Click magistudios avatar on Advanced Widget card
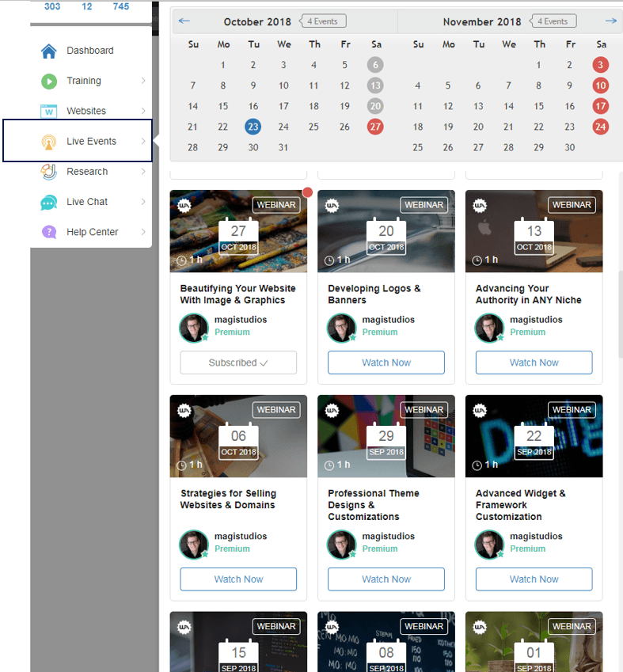 tap(489, 545)
